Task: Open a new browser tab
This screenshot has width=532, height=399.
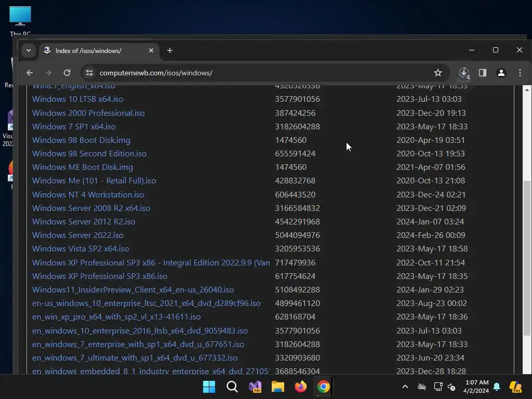Action: click(170, 50)
